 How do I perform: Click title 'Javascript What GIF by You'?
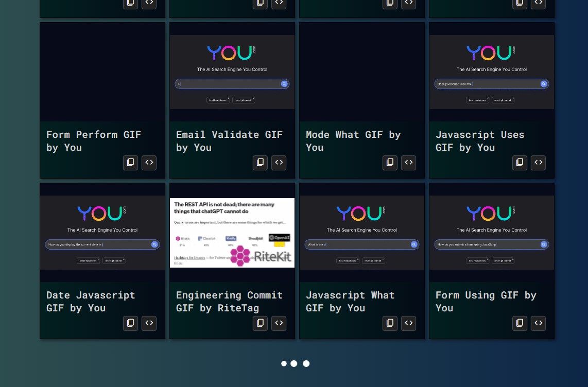pos(350,301)
